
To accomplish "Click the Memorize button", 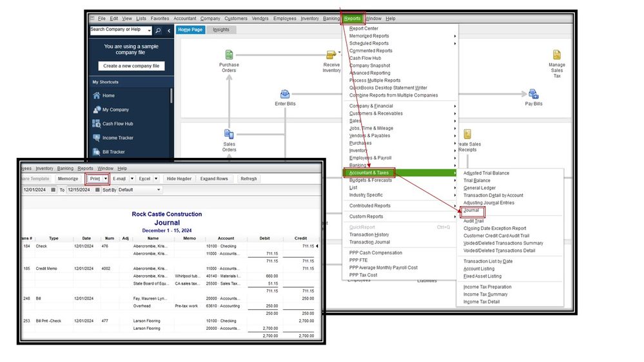I will tap(68, 178).
